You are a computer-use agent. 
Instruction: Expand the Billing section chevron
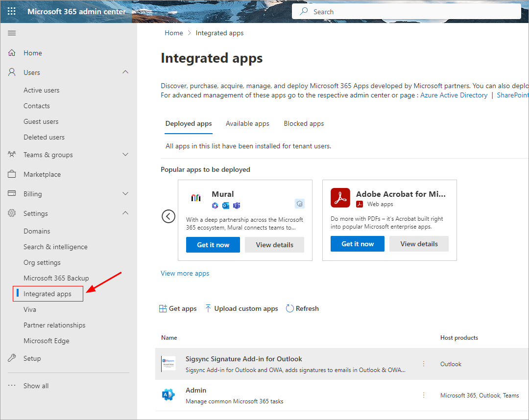pyautogui.click(x=125, y=194)
